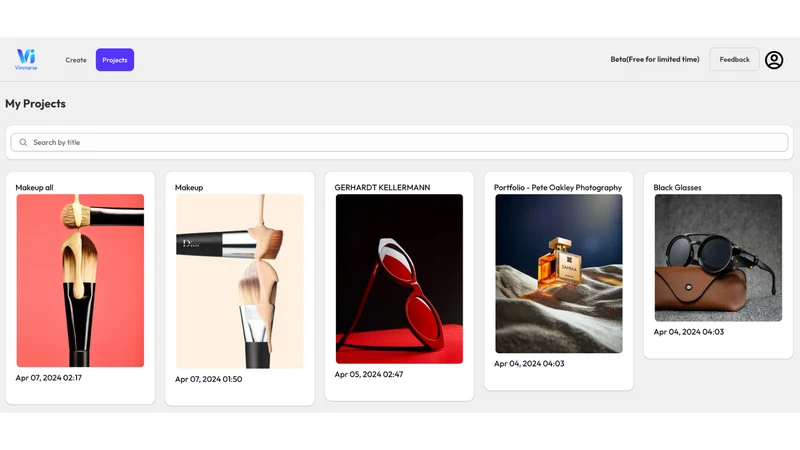Click the search magnifier icon

pyautogui.click(x=23, y=142)
